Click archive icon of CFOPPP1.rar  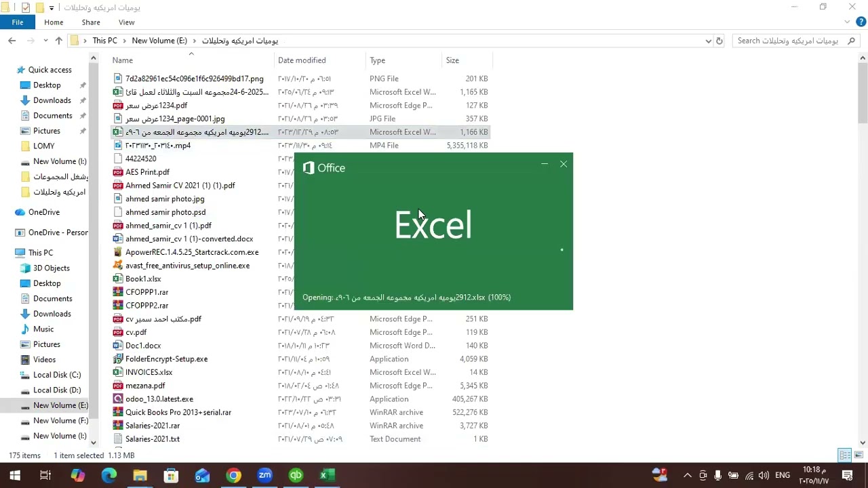click(x=118, y=292)
